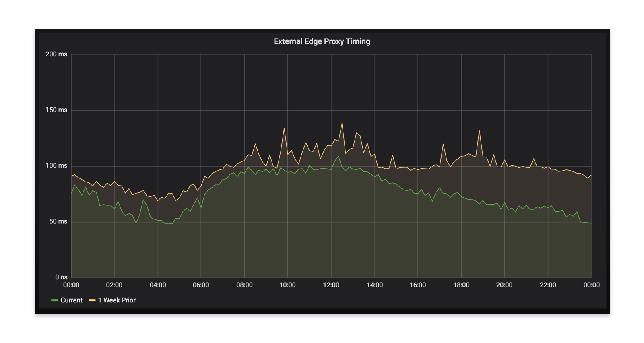Image resolution: width=644 pixels, height=343 pixels.
Task: Click the 50 ms y-axis label
Action: (x=58, y=221)
